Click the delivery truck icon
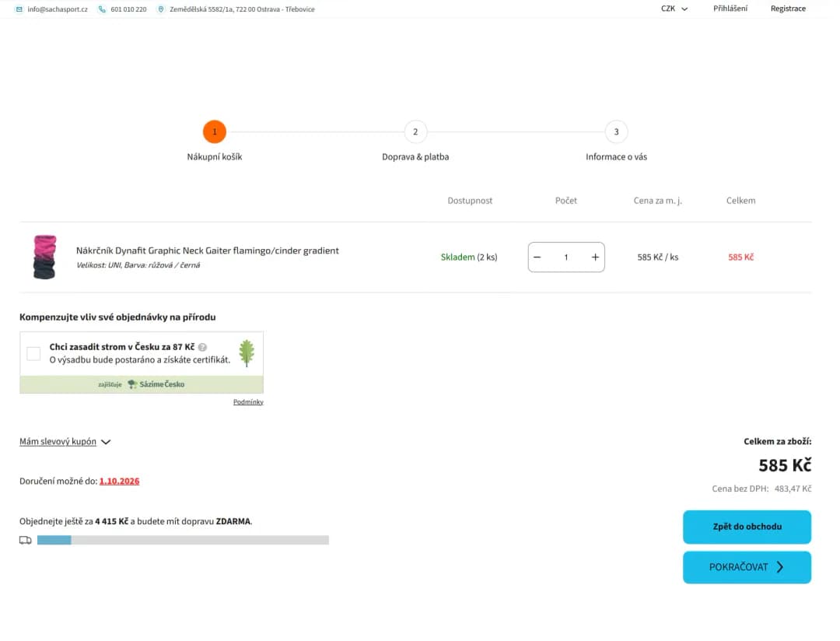The image size is (840, 641). [x=25, y=540]
